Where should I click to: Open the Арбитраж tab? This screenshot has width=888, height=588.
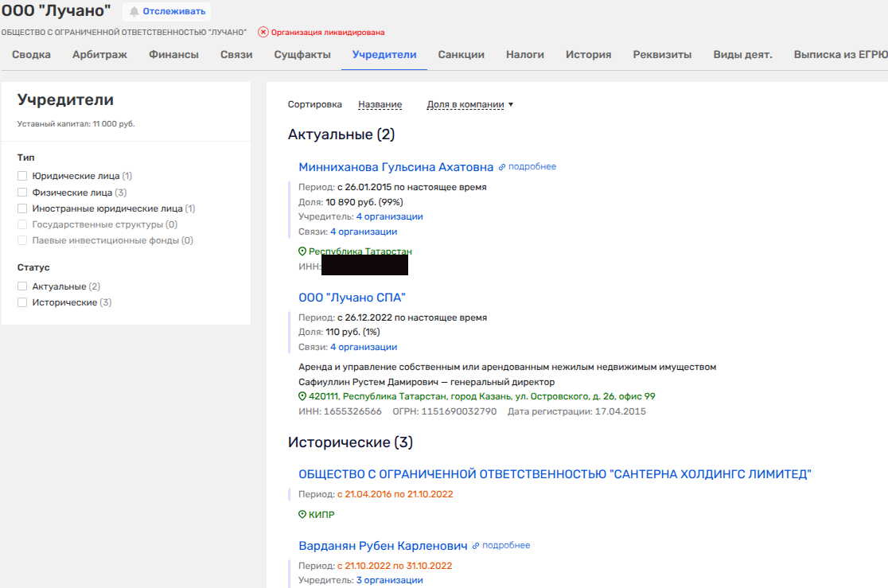pyautogui.click(x=99, y=55)
